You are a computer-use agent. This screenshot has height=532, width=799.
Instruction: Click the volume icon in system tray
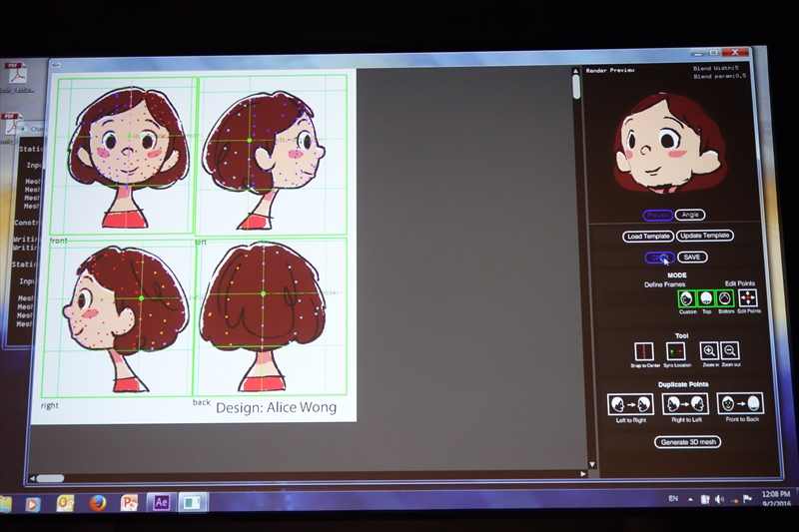[x=719, y=499]
